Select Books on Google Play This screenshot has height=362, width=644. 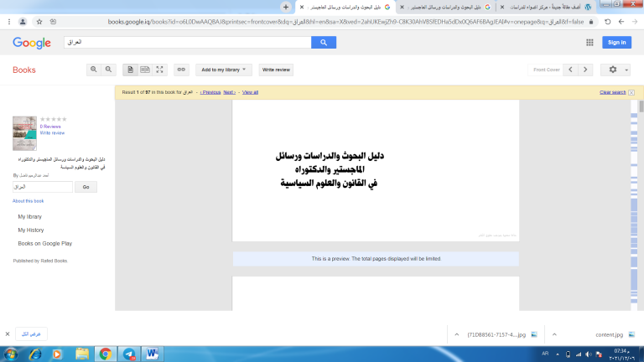44,243
